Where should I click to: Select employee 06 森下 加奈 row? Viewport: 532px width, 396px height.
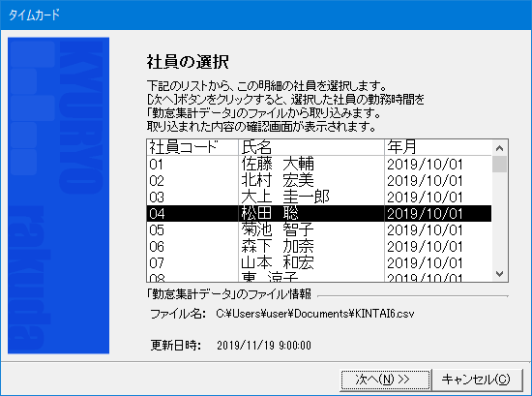tap(319, 246)
